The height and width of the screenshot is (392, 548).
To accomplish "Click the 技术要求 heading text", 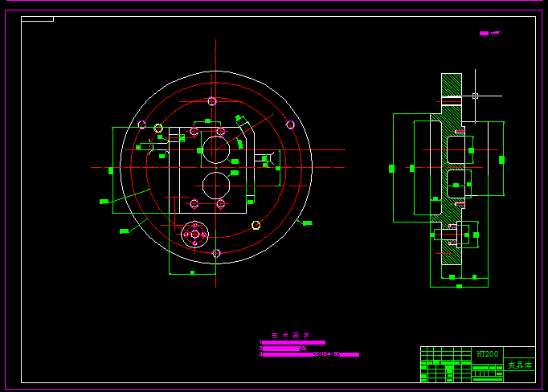I will click(x=290, y=336).
